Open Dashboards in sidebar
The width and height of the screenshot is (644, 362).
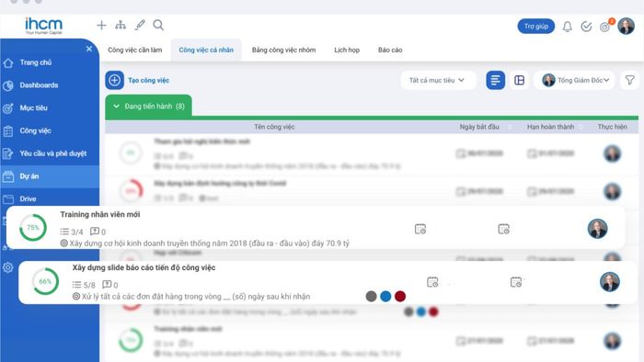click(39, 85)
